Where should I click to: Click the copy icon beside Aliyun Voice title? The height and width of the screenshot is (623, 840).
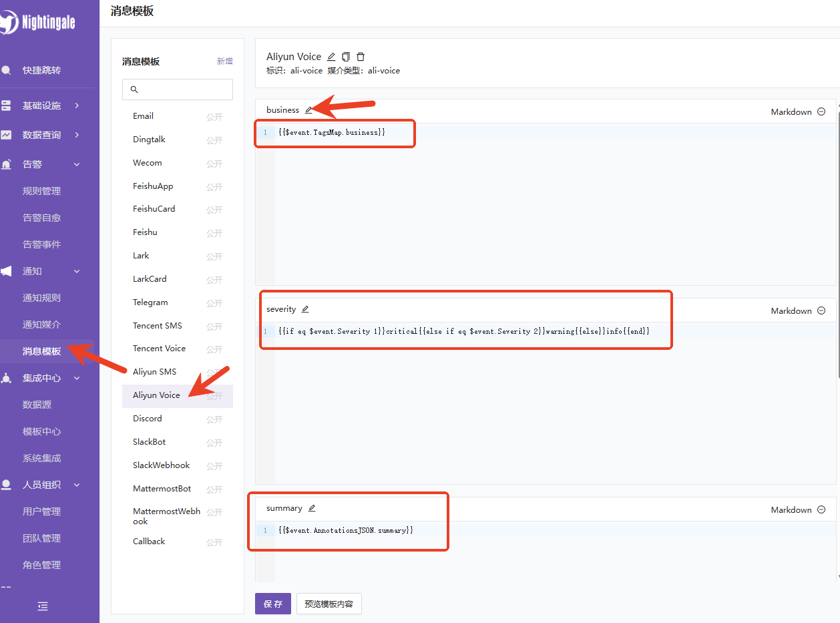[346, 57]
